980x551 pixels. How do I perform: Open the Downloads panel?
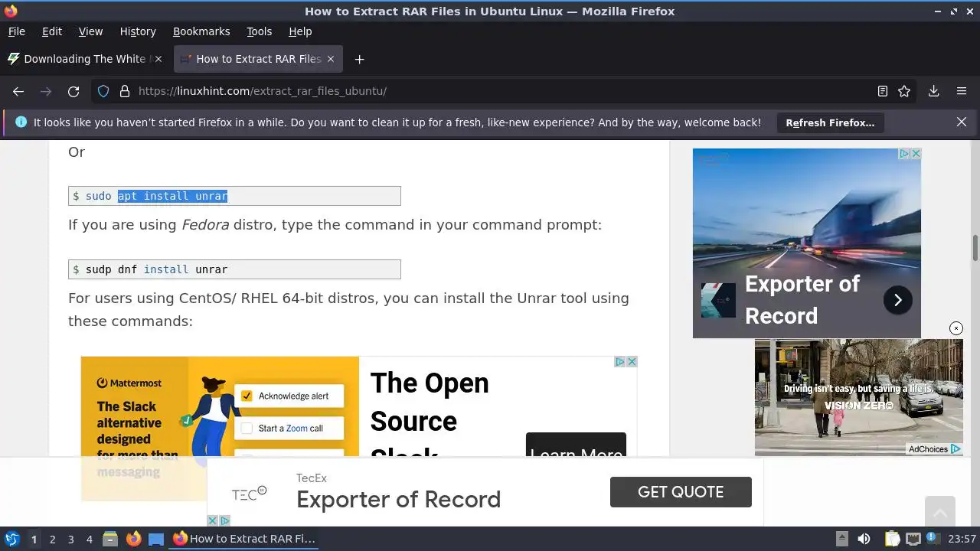(x=933, y=91)
